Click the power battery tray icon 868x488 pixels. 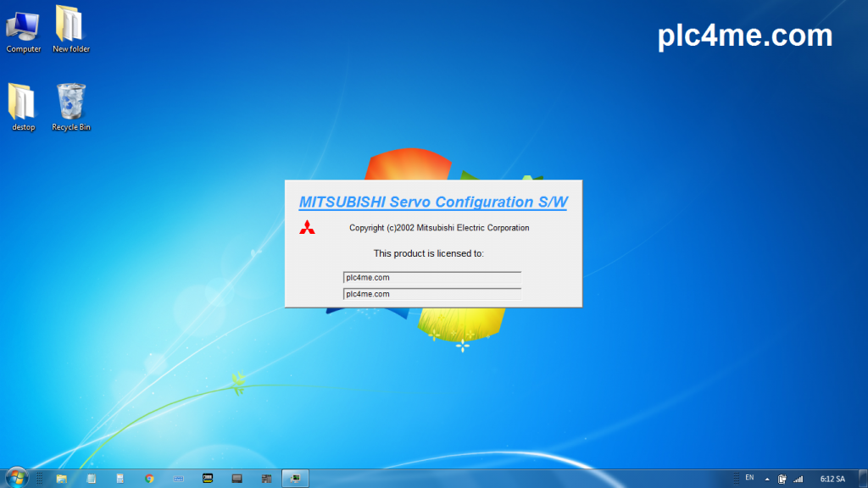(782, 480)
